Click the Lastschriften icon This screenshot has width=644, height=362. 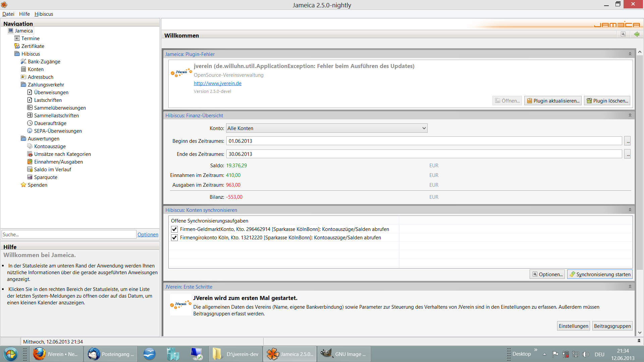(x=30, y=100)
